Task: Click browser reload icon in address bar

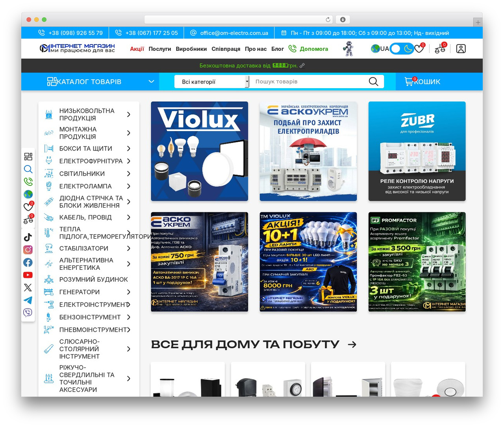Action: [328, 20]
